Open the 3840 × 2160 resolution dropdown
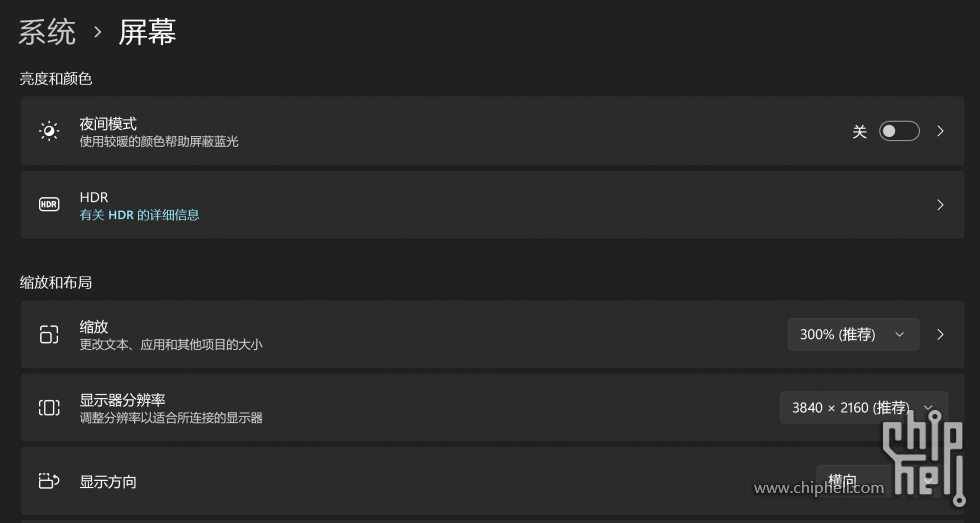This screenshot has height=523, width=980. [x=864, y=408]
